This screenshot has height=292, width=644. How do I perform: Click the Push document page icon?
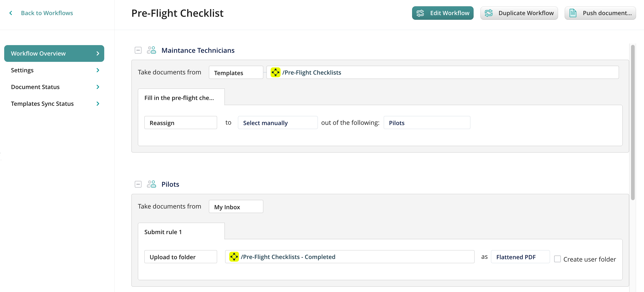click(x=572, y=13)
